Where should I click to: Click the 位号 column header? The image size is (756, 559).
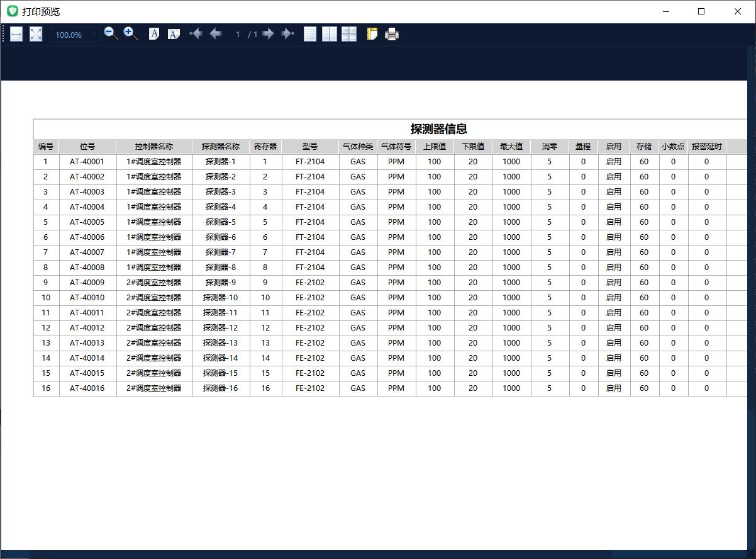coord(87,147)
